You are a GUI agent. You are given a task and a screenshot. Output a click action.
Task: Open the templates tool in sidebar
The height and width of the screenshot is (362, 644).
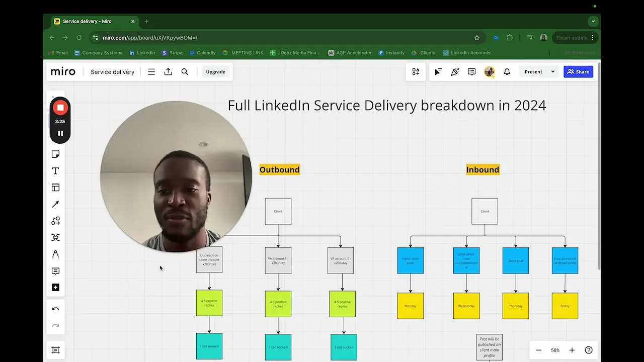(55, 188)
